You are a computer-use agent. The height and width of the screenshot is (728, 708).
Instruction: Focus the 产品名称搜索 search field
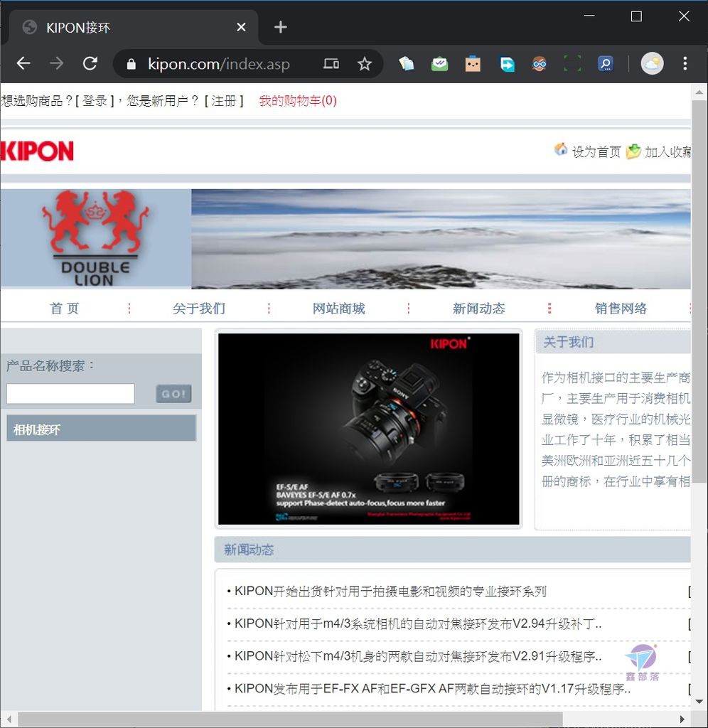(70, 394)
